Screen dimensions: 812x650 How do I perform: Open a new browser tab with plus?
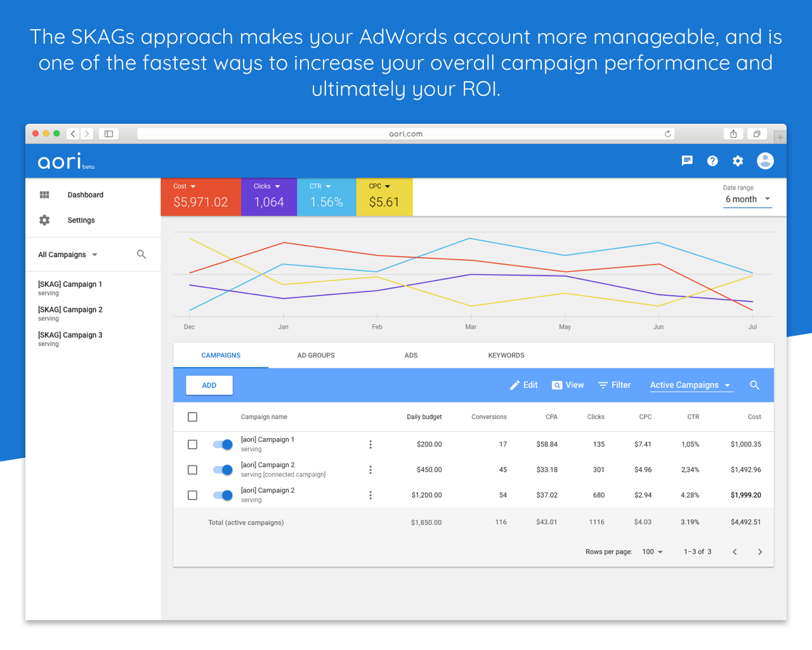pyautogui.click(x=780, y=136)
